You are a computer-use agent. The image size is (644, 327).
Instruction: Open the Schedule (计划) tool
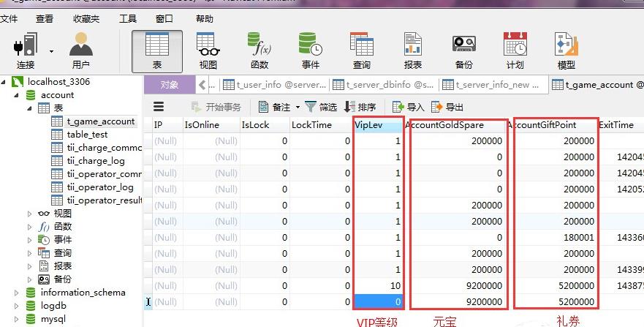pos(515,51)
